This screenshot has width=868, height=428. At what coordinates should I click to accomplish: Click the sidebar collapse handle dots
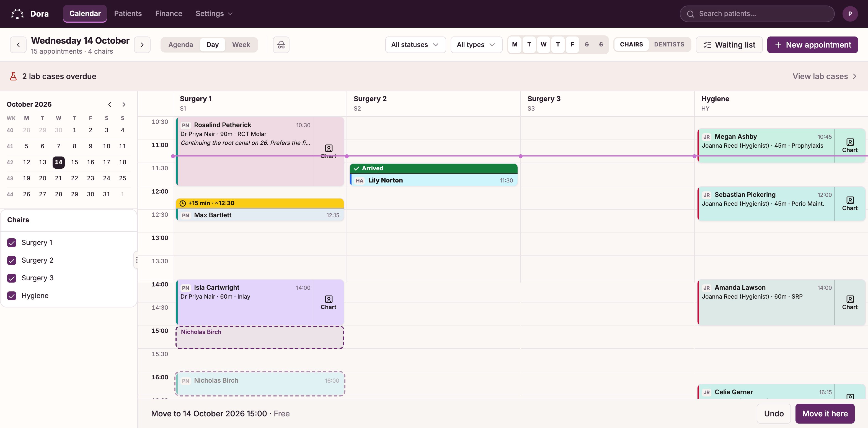(136, 260)
